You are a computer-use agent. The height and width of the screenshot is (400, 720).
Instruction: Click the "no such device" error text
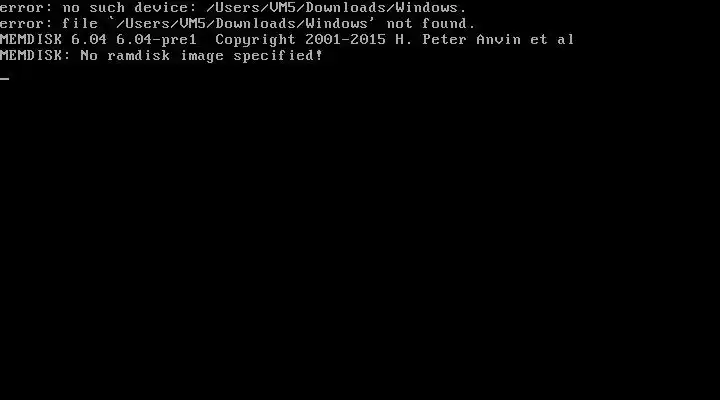coord(124,8)
